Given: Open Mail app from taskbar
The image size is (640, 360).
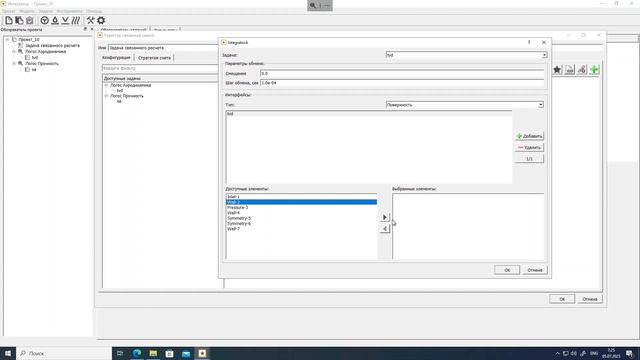Looking at the screenshot, I should click(x=186, y=353).
